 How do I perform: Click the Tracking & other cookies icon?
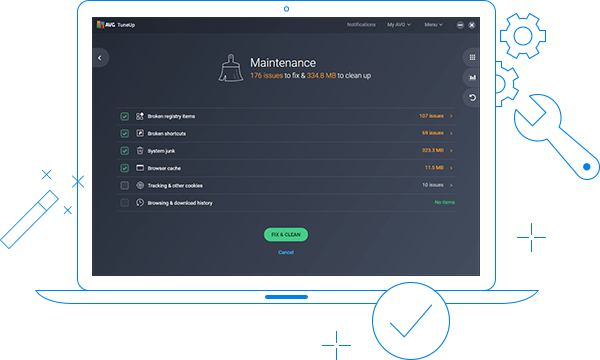(x=140, y=185)
